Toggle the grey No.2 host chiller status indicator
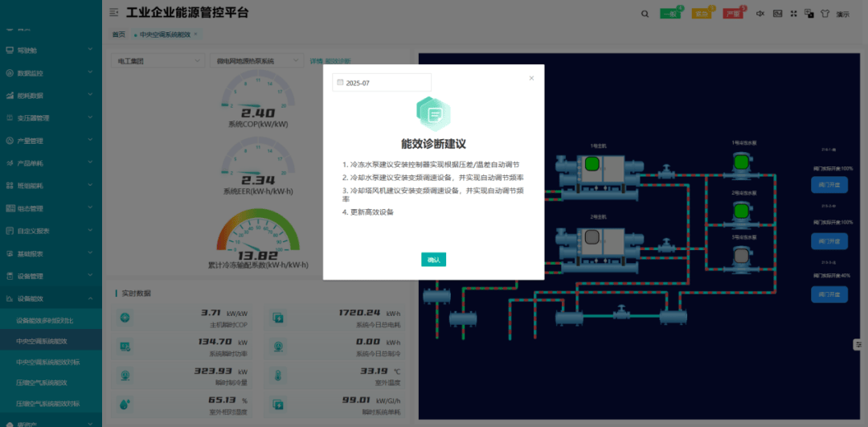 coord(592,237)
